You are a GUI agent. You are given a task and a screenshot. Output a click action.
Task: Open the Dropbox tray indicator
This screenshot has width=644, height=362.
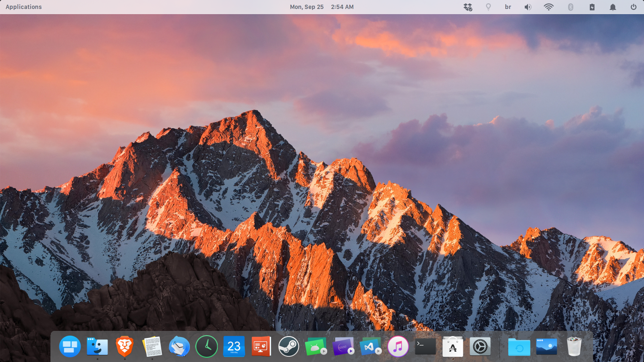468,7
